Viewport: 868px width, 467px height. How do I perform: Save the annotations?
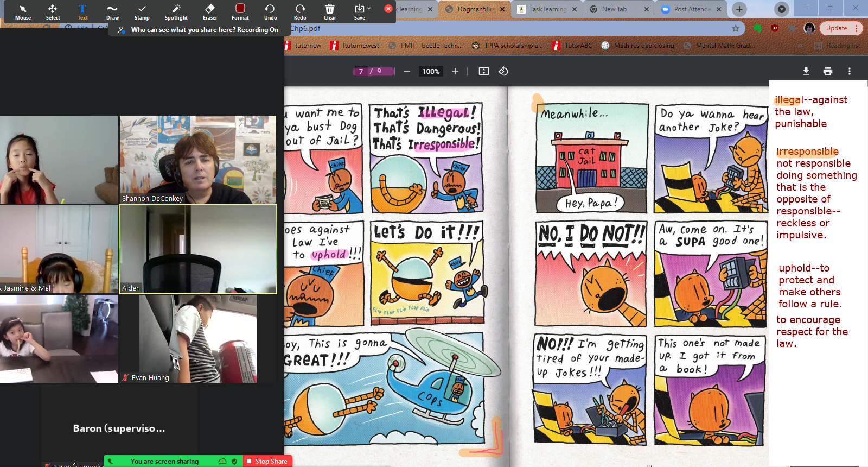(x=359, y=11)
